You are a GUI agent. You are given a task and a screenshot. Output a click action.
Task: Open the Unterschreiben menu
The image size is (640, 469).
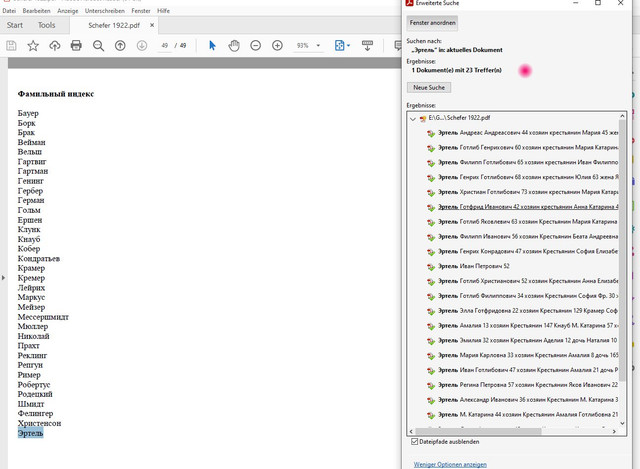coord(104,11)
